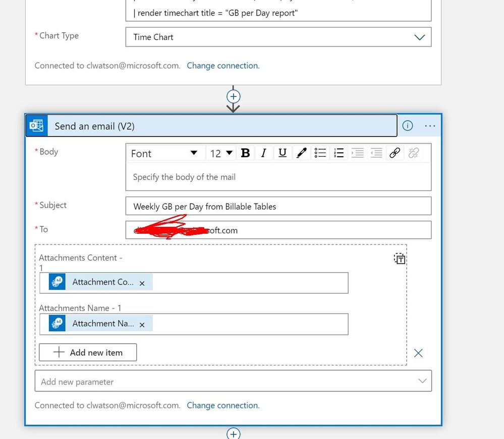Open the Font family dropdown
504x439 pixels.
(165, 153)
